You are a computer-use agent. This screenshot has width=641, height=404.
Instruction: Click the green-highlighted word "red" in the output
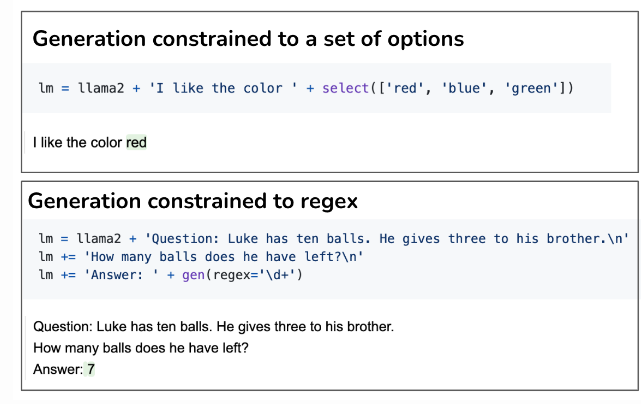(x=137, y=143)
